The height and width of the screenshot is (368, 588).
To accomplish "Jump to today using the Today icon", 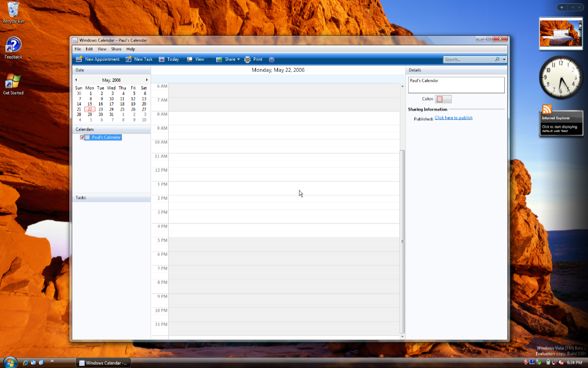I will [162, 59].
